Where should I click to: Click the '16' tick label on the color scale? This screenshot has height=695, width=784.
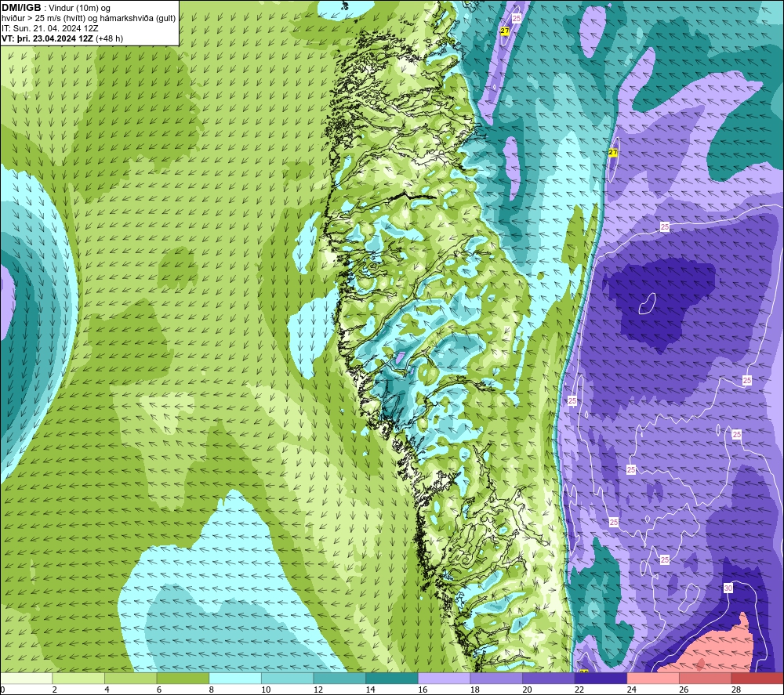423,690
